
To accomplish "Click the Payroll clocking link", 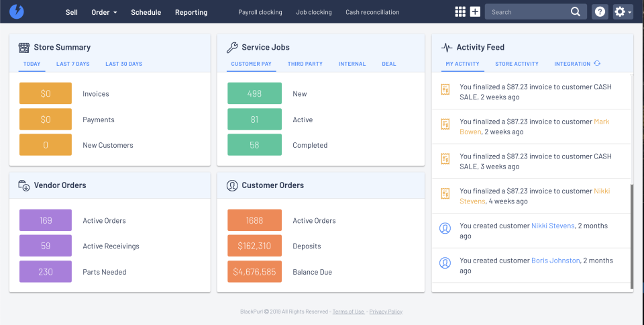I will click(x=260, y=12).
